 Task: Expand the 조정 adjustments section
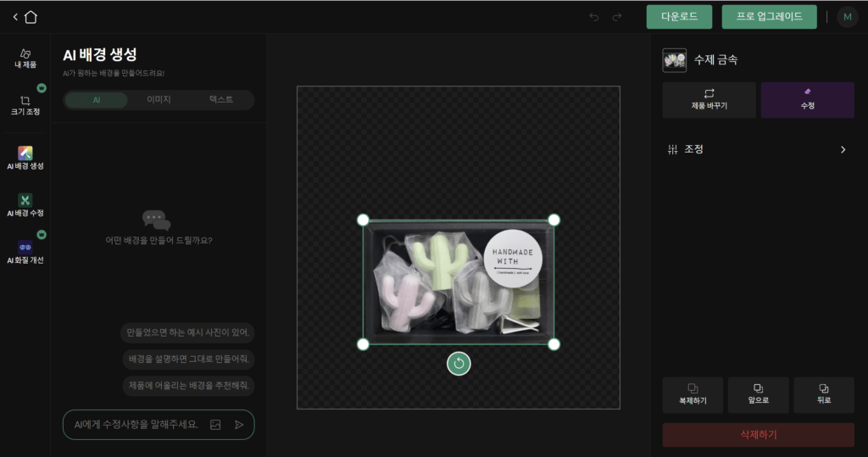click(758, 149)
